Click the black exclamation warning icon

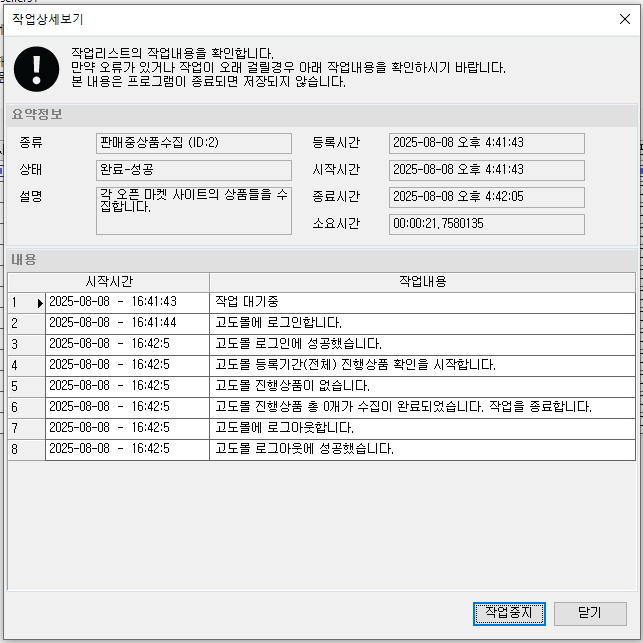coord(36,69)
